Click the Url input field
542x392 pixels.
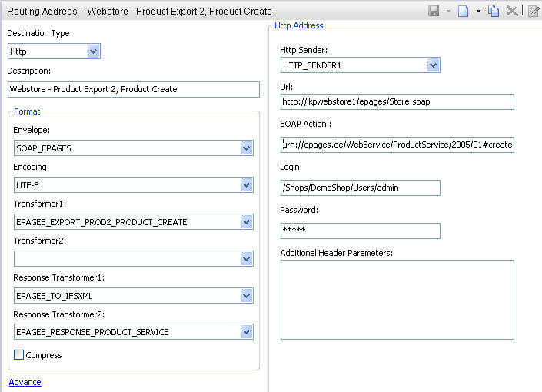pyautogui.click(x=397, y=101)
